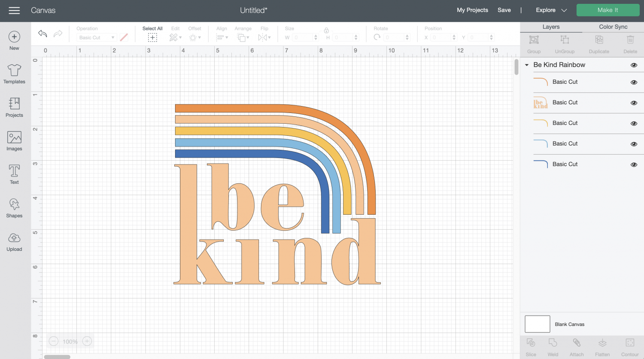The image size is (644, 359).
Task: Click the Slice tool
Action: click(531, 347)
